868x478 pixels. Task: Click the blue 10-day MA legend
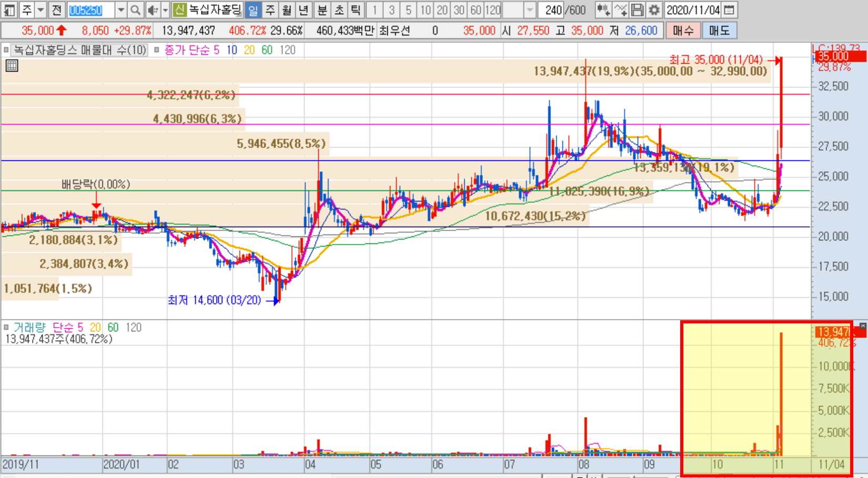pos(232,50)
